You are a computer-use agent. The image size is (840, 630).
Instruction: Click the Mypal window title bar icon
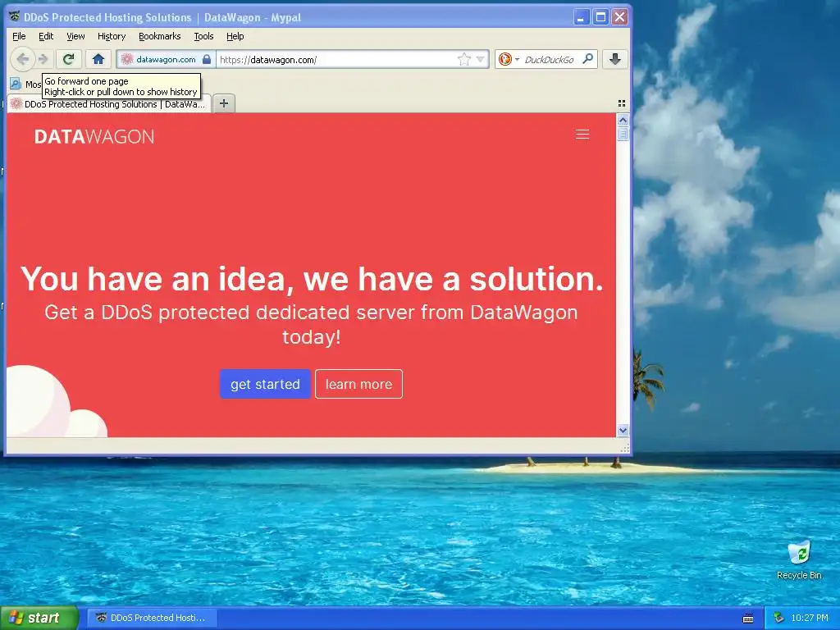point(15,17)
